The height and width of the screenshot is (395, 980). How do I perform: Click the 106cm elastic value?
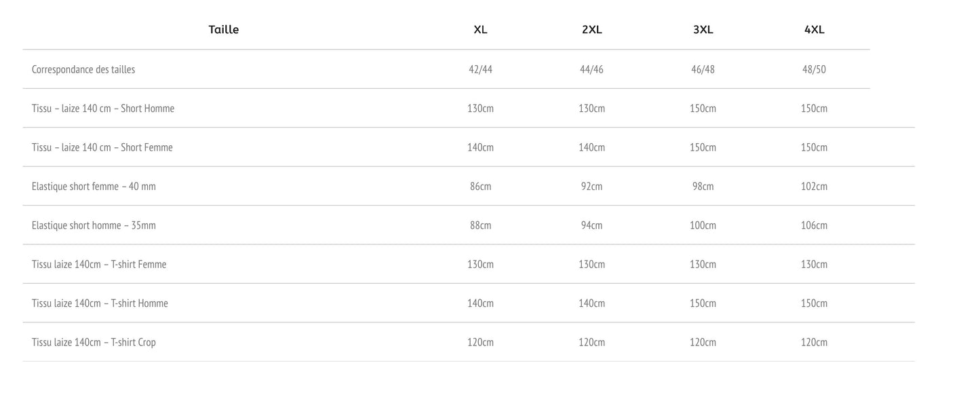[814, 225]
